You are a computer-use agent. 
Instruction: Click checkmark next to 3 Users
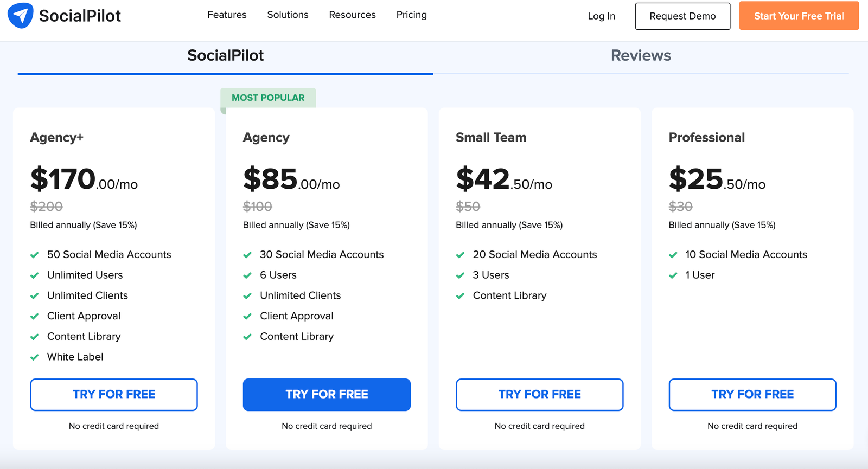click(x=461, y=275)
